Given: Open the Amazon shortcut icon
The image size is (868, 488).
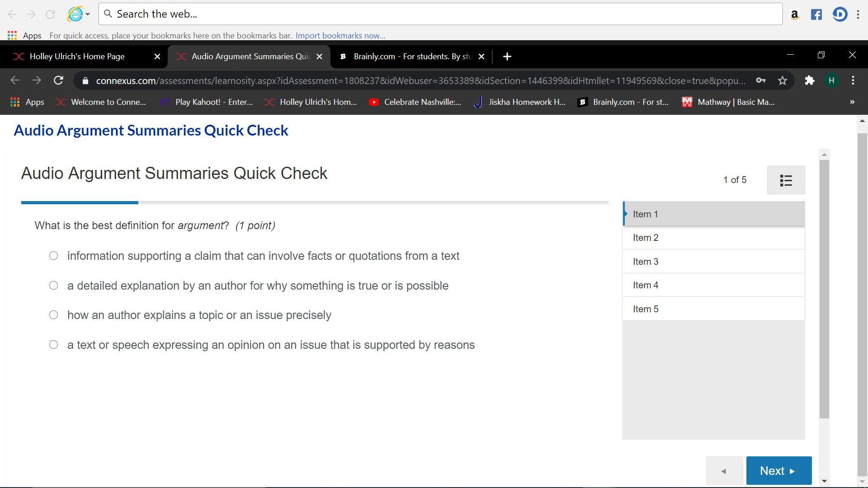Looking at the screenshot, I should (x=794, y=14).
